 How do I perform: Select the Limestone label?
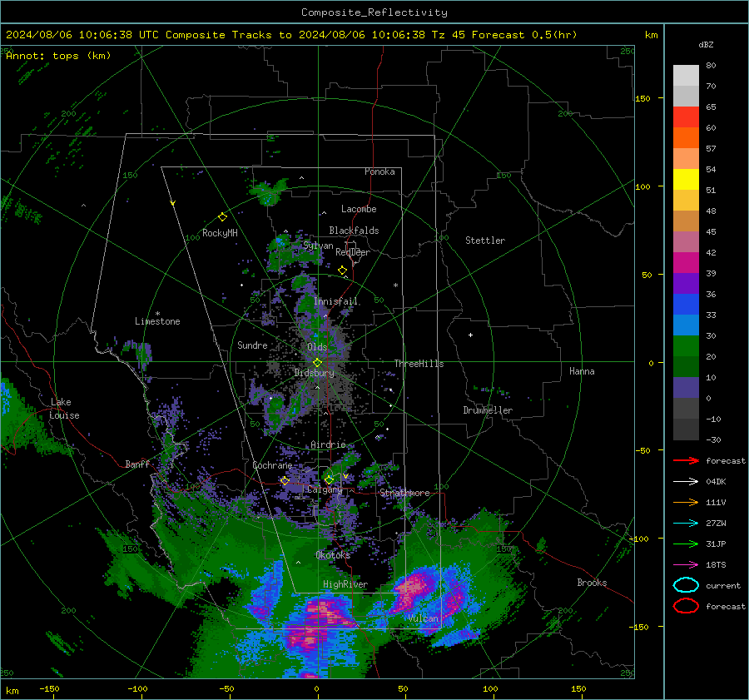[157, 321]
